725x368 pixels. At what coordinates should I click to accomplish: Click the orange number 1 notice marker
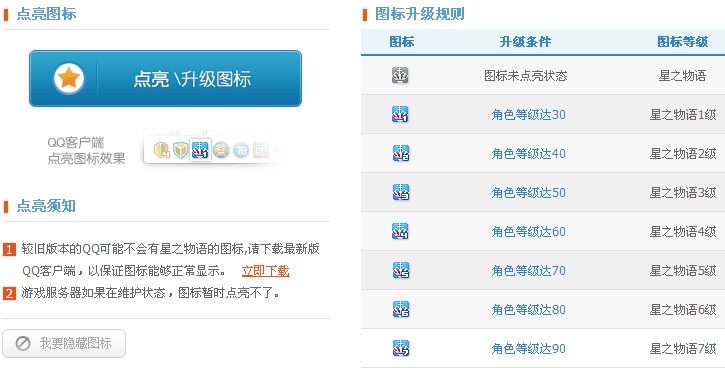coord(9,250)
